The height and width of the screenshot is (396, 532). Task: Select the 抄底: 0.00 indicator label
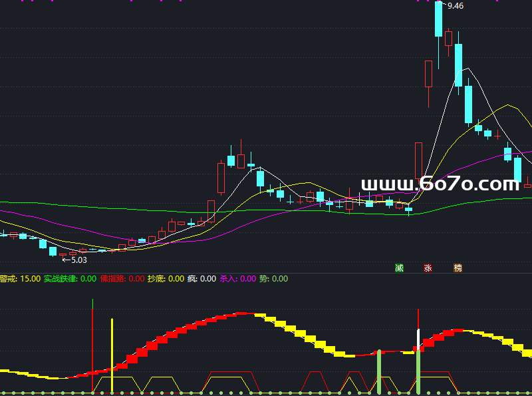coord(166,279)
